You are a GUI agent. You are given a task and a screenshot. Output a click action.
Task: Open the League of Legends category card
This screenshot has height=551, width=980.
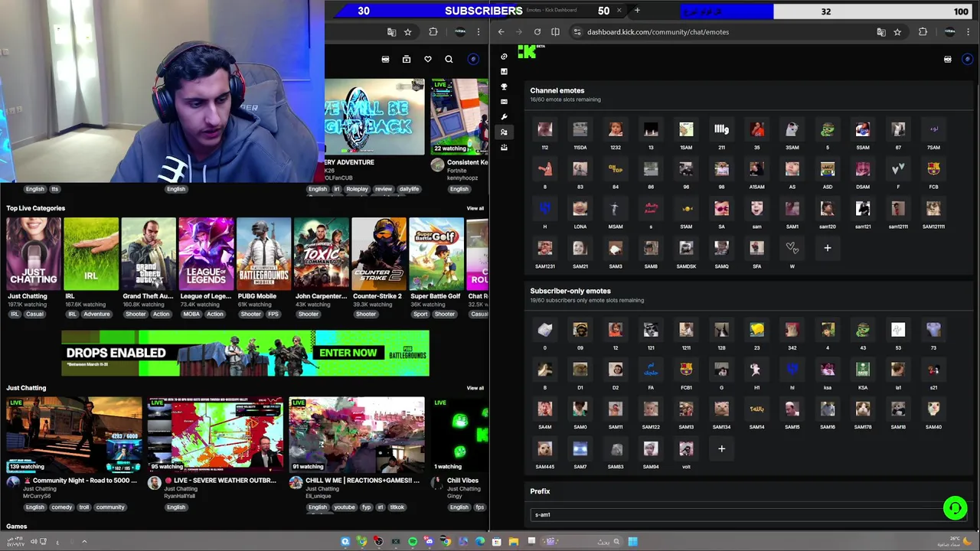coord(206,255)
